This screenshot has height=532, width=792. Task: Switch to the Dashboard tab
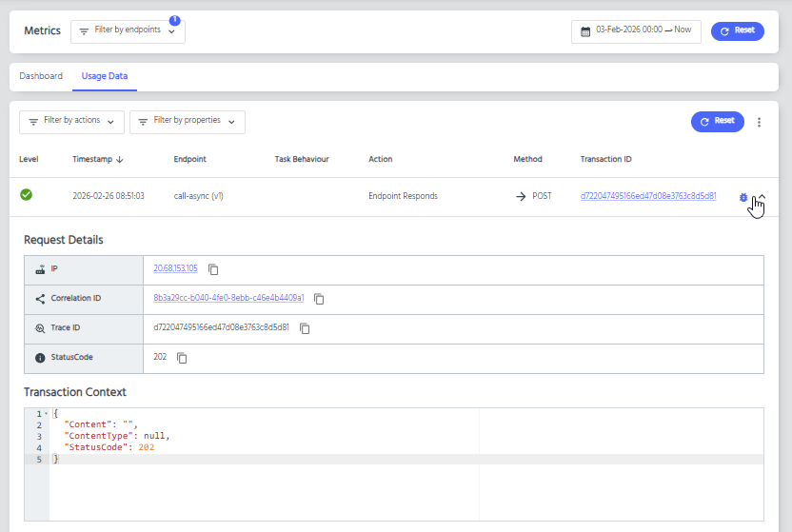click(x=41, y=76)
